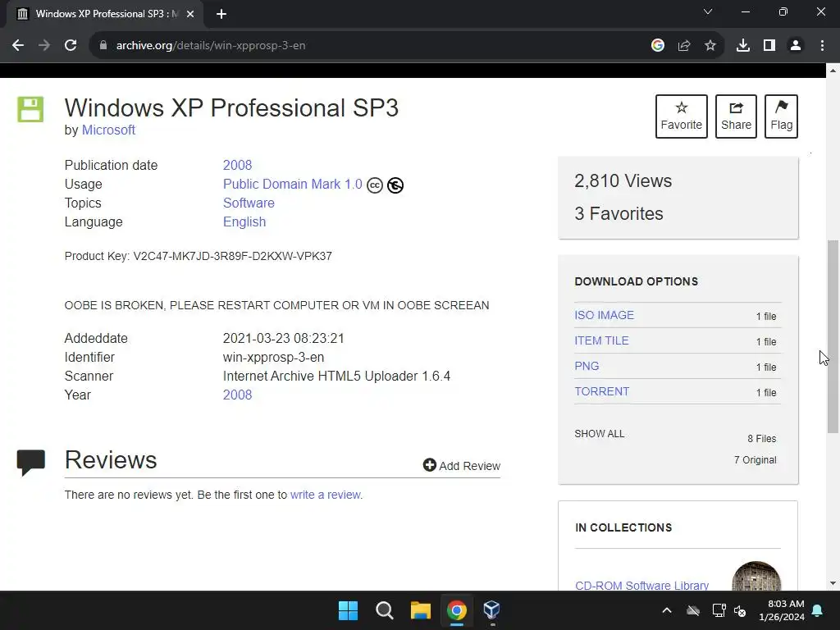The width and height of the screenshot is (840, 630).
Task: Click the browser forward arrow
Action: pos(44,46)
